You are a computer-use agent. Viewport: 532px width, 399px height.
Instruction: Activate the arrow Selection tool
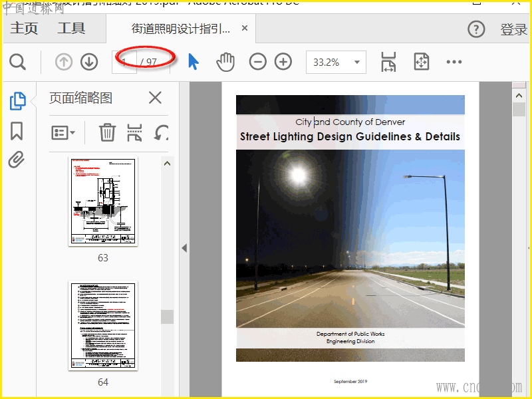pyautogui.click(x=194, y=62)
